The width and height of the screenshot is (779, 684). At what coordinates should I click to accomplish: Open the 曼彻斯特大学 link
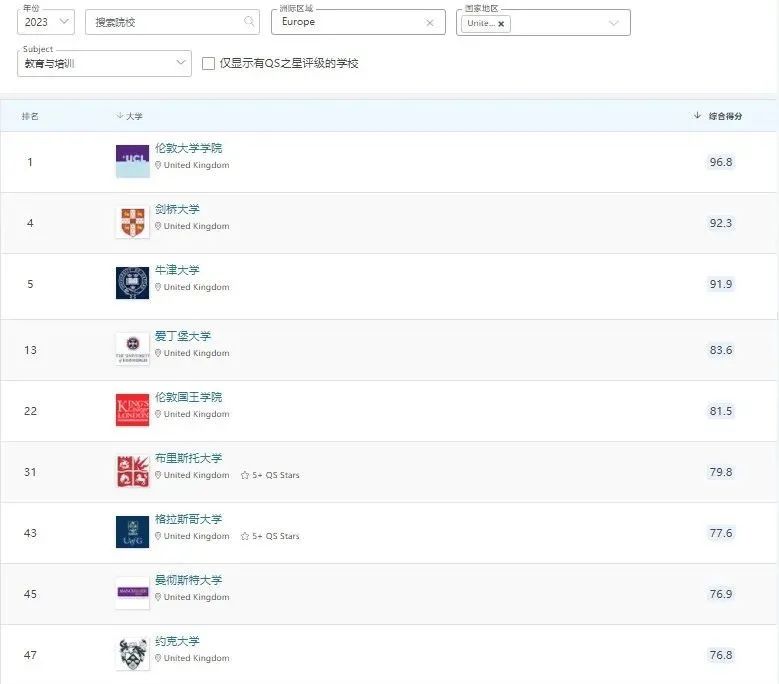click(188, 580)
